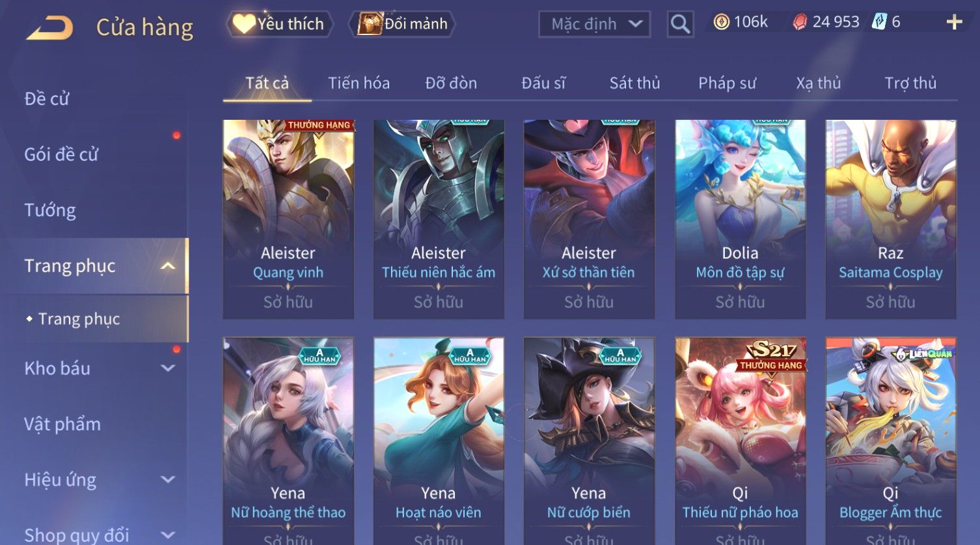Viewport: 980px width, 545px height.
Task: Go back using the golden arrow icon
Action: point(49,28)
